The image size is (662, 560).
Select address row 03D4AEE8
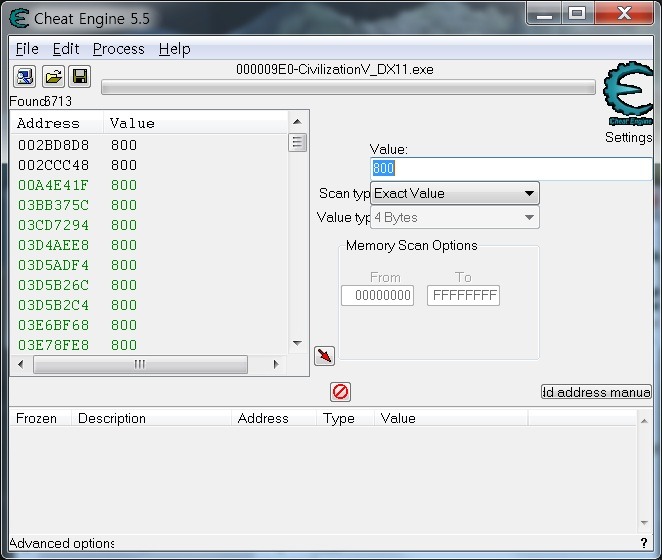[149, 245]
